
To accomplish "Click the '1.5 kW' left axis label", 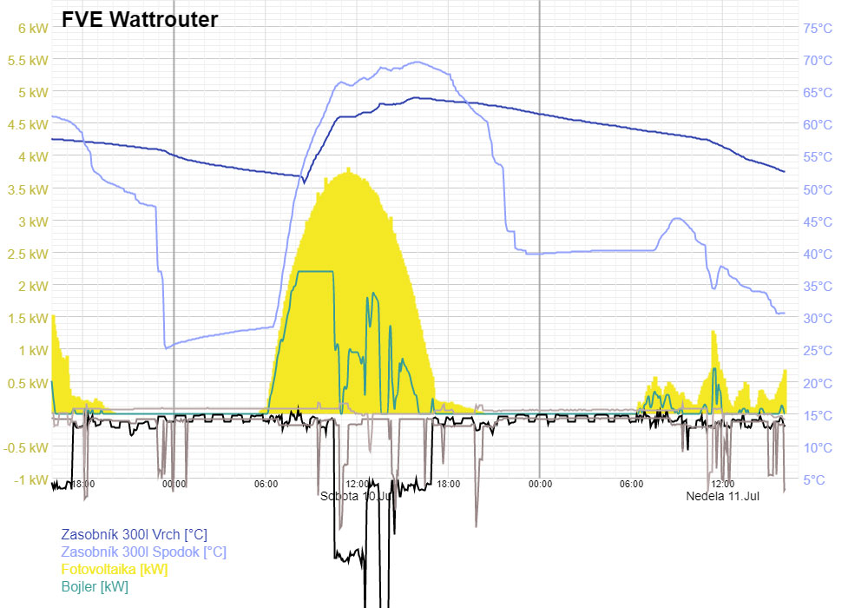I will tap(28, 318).
